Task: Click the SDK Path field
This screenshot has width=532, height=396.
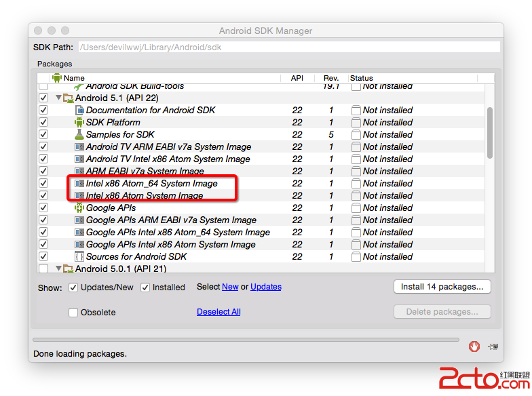Action: [x=289, y=47]
